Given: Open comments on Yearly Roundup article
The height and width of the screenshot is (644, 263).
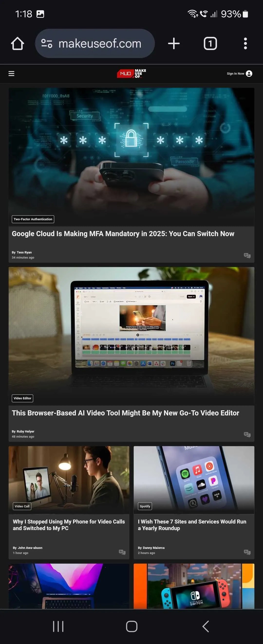Looking at the screenshot, I should [247, 552].
